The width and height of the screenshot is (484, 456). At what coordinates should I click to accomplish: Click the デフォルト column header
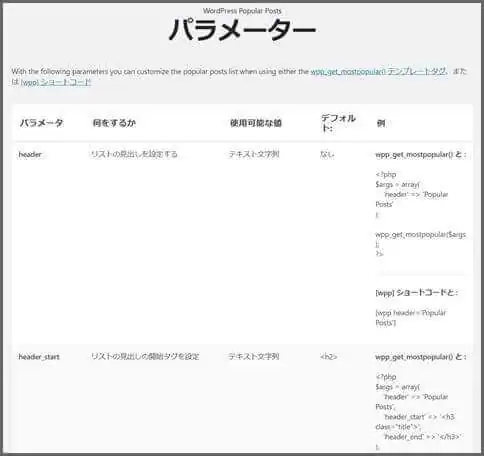[x=338, y=123]
